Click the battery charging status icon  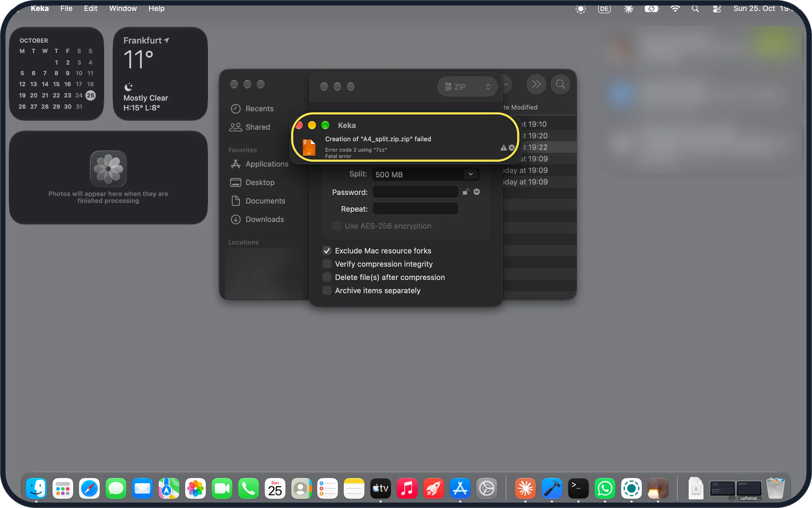tap(651, 9)
